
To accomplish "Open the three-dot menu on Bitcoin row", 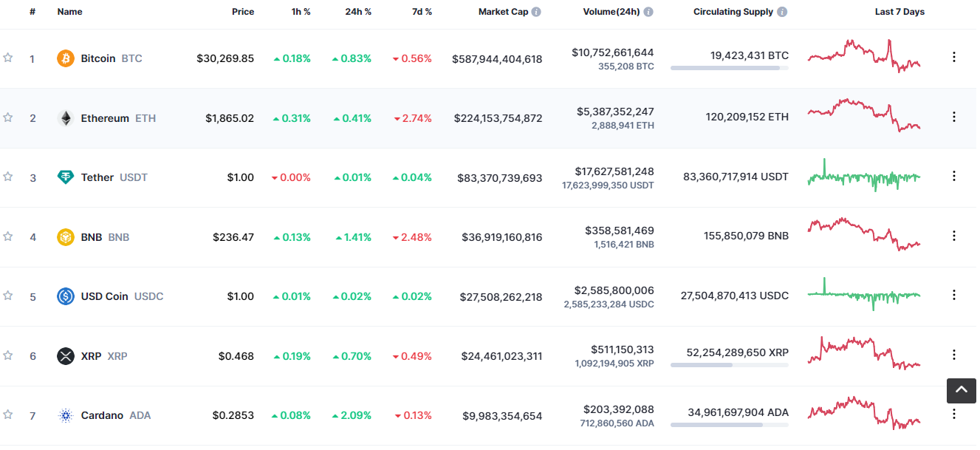I will coord(955,58).
